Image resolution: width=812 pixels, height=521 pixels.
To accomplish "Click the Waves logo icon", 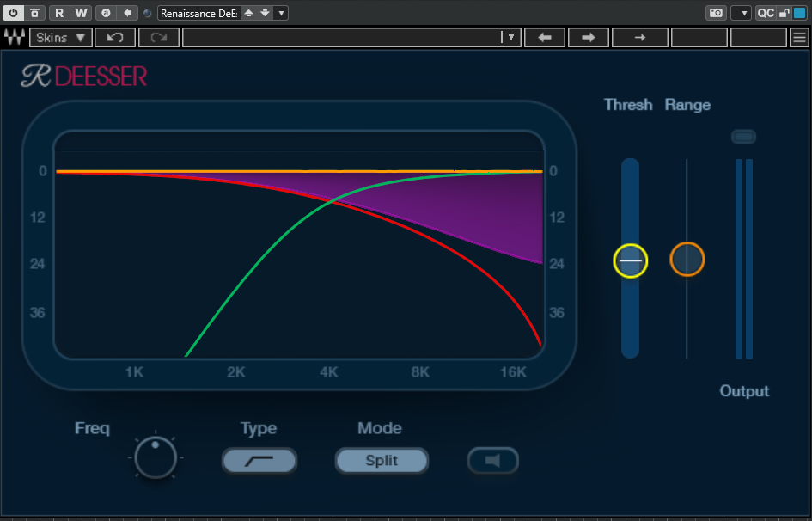I will (x=15, y=37).
